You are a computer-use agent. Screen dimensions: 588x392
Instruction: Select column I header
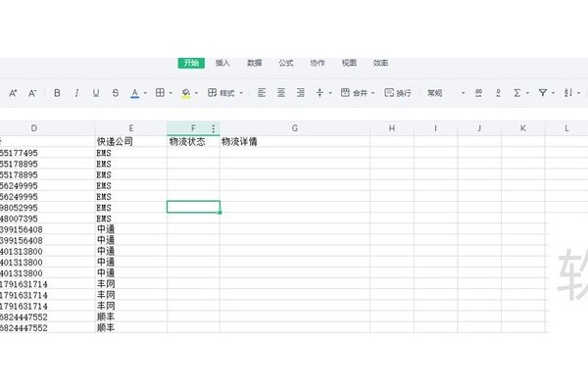click(436, 128)
